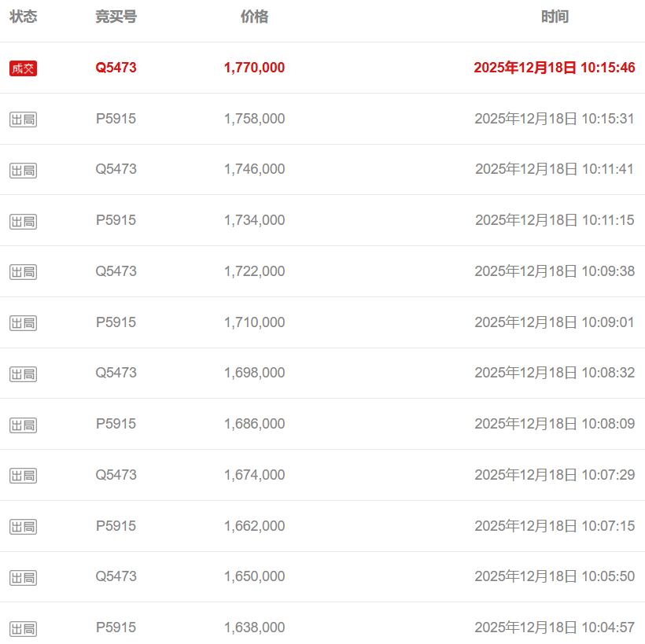Click the 时间 column header
645x644 pixels.
(555, 17)
